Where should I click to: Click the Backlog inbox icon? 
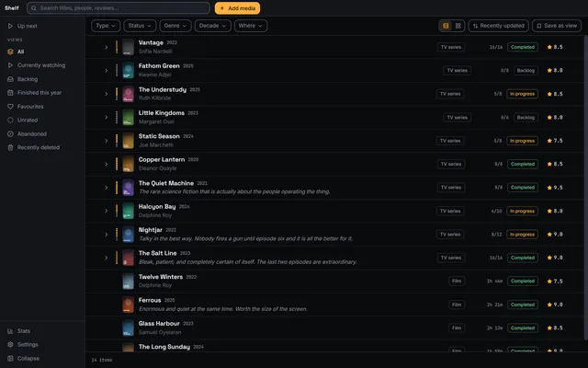[x=10, y=79]
